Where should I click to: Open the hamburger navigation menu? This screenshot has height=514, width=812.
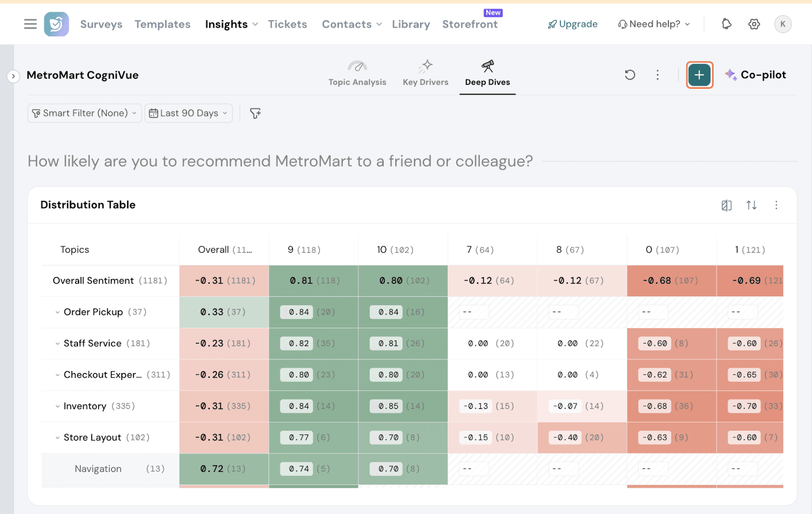(x=30, y=24)
